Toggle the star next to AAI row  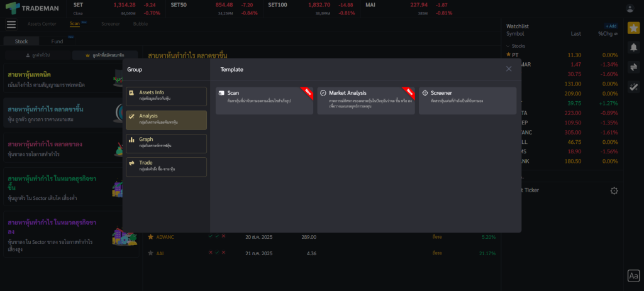coord(151,253)
